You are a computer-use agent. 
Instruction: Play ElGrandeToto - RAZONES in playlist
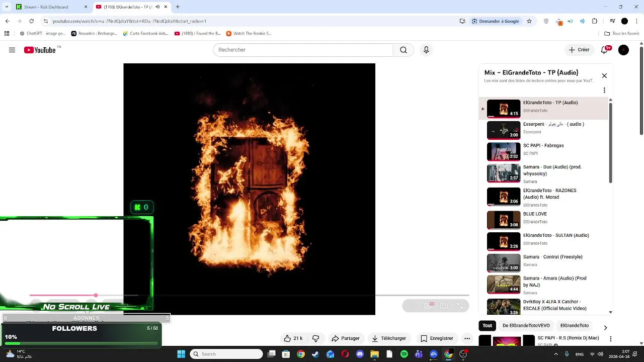(x=545, y=197)
